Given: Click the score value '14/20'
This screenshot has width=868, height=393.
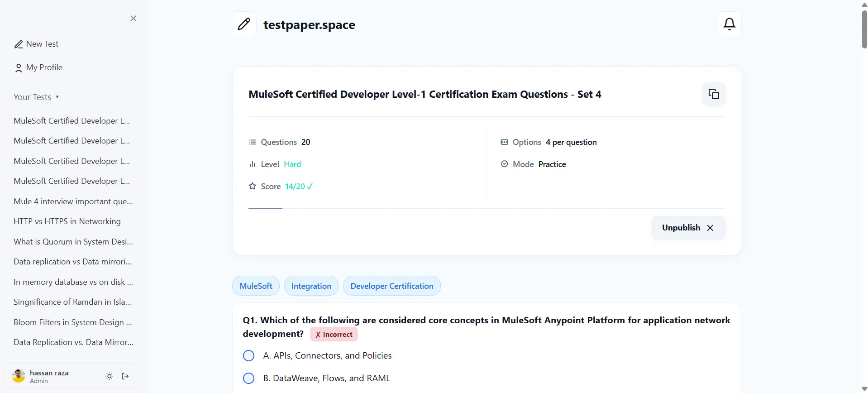Looking at the screenshot, I should [296, 187].
